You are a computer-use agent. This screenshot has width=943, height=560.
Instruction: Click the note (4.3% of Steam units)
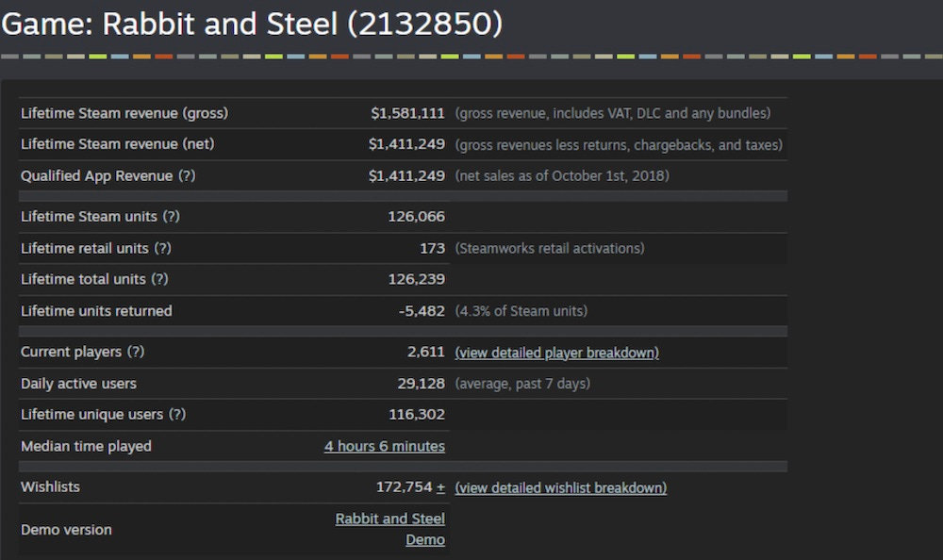point(521,311)
